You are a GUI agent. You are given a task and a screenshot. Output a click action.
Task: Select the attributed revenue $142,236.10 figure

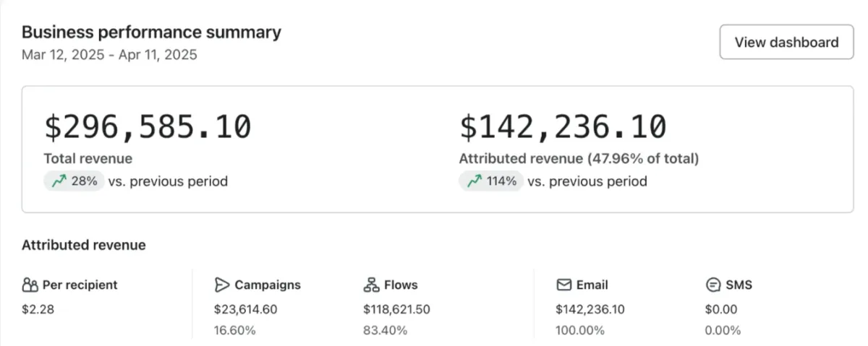tap(563, 127)
